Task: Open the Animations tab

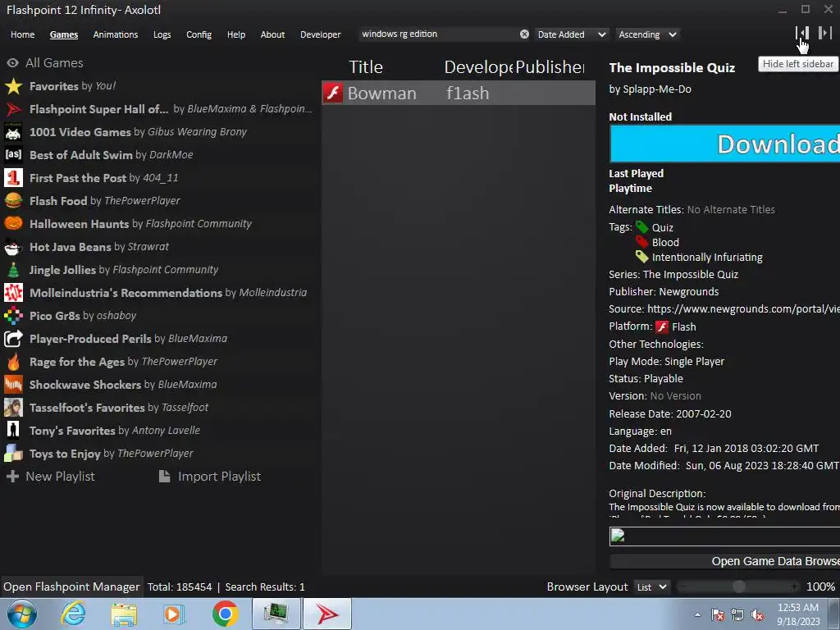Action: click(115, 34)
